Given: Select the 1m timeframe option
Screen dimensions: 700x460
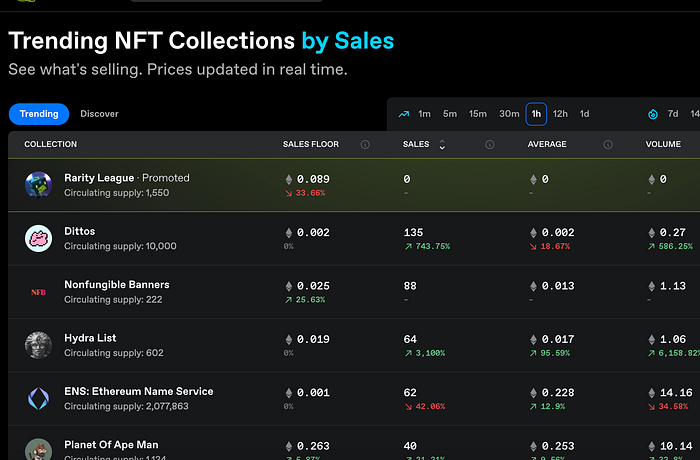Looking at the screenshot, I should coord(425,114).
